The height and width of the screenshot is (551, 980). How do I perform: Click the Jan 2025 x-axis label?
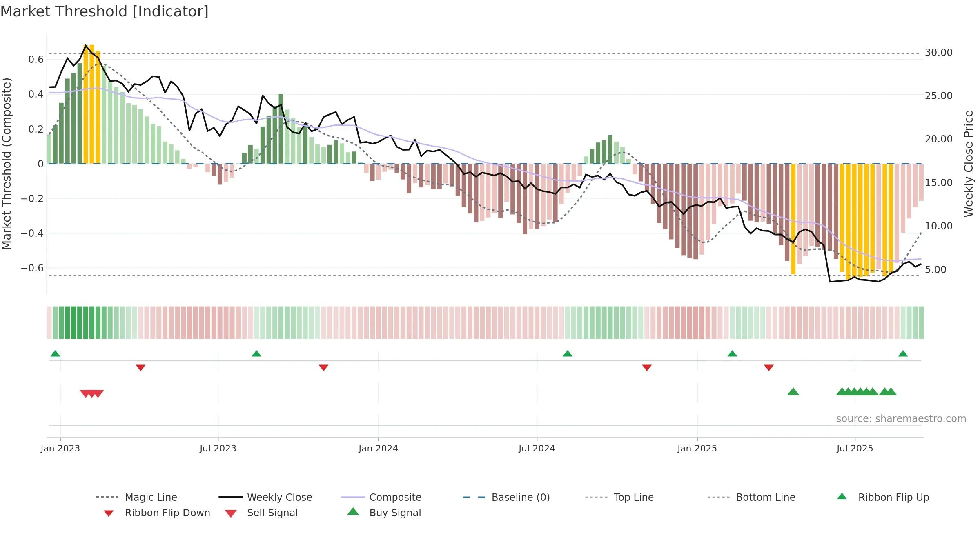coord(697,449)
